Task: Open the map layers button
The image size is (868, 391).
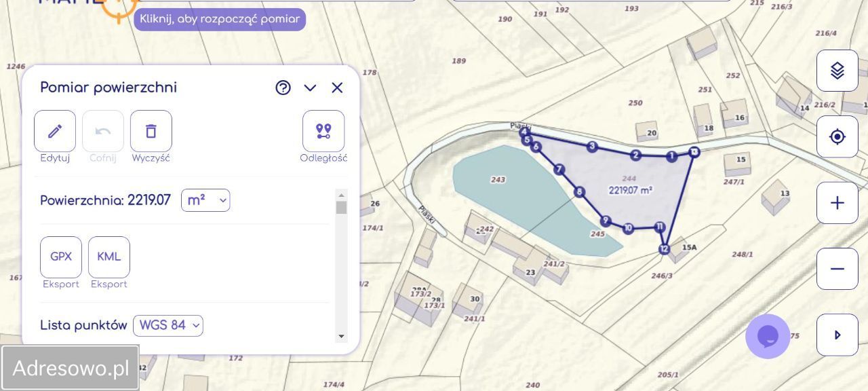Action: pyautogui.click(x=837, y=71)
